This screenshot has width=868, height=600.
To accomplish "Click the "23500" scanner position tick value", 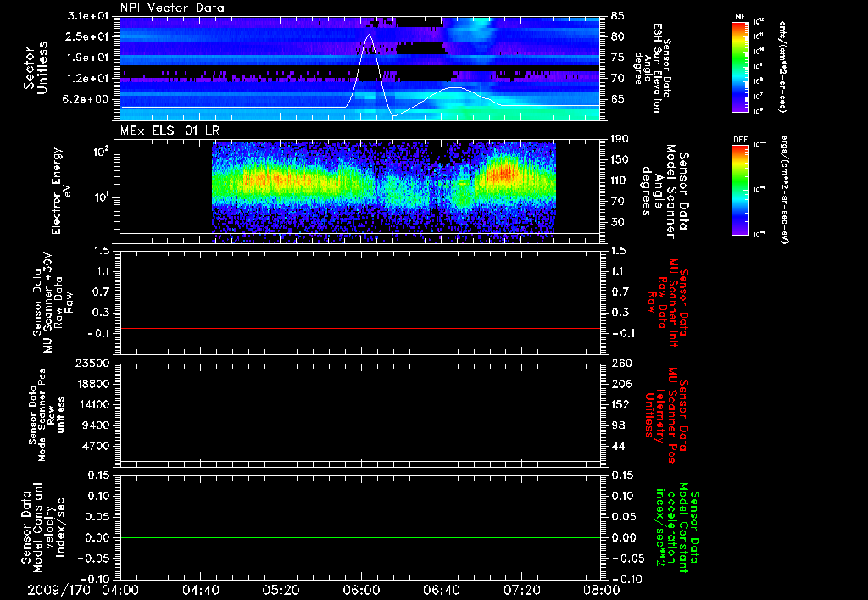I will click(92, 364).
